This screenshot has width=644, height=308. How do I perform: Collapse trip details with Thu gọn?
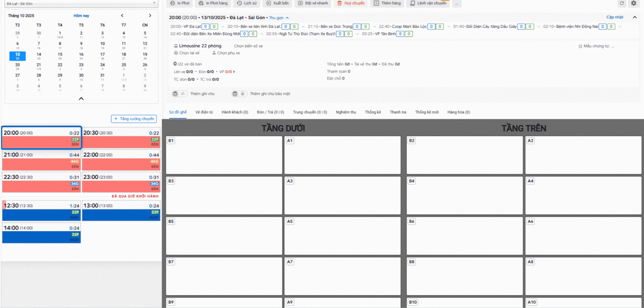tap(279, 18)
